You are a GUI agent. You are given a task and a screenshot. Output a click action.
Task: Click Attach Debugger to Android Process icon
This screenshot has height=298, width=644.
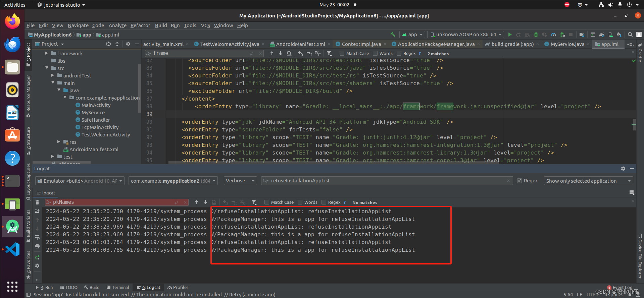click(562, 35)
